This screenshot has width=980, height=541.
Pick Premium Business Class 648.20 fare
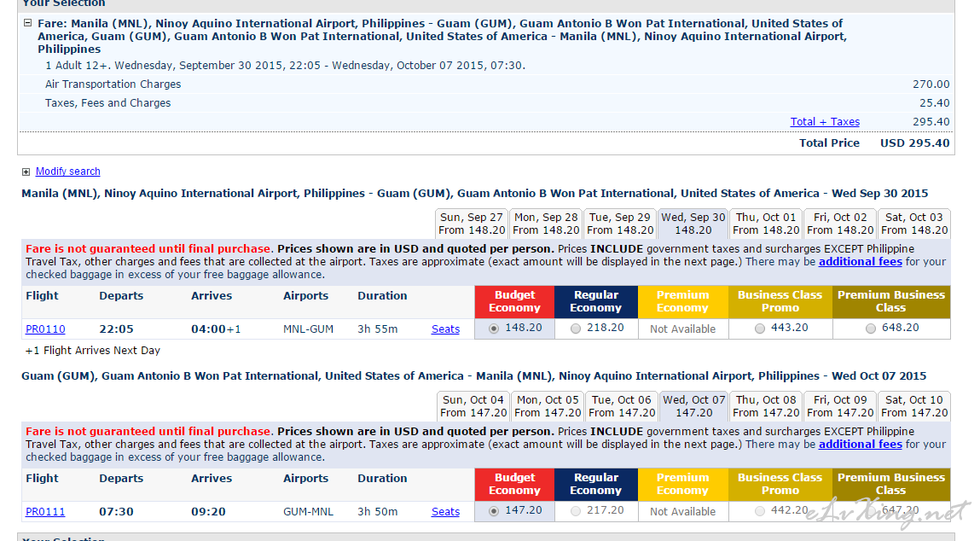(871, 329)
